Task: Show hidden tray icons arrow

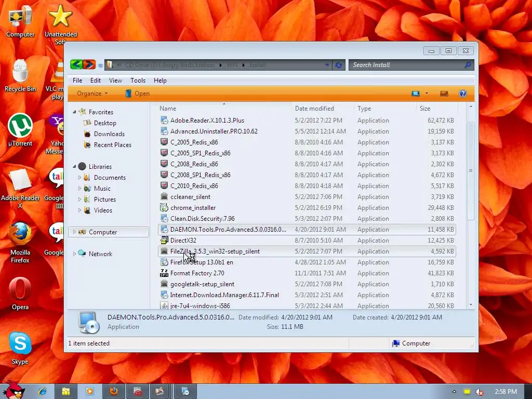Action: pyautogui.click(x=454, y=392)
